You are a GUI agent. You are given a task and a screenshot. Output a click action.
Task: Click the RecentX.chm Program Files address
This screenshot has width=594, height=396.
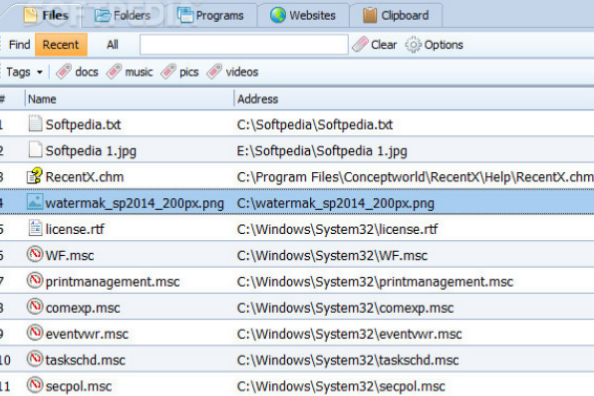coord(415,177)
